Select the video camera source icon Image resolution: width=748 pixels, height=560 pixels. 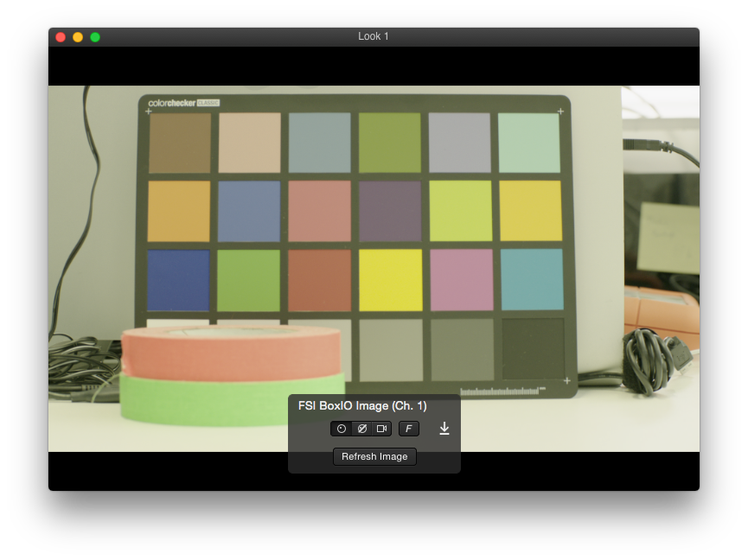(381, 429)
